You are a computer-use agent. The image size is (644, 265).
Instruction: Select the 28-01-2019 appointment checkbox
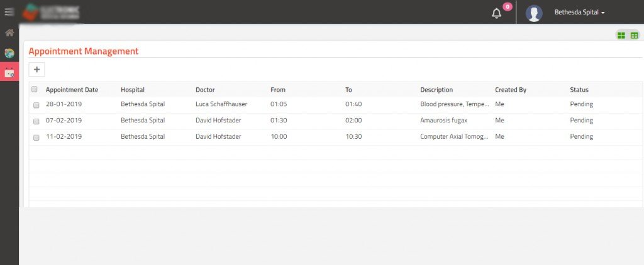(36, 105)
